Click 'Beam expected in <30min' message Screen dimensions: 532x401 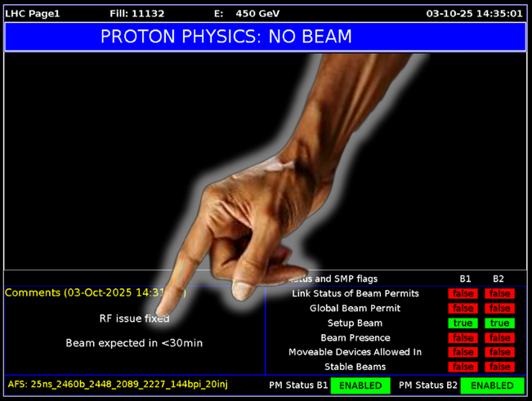134,343
